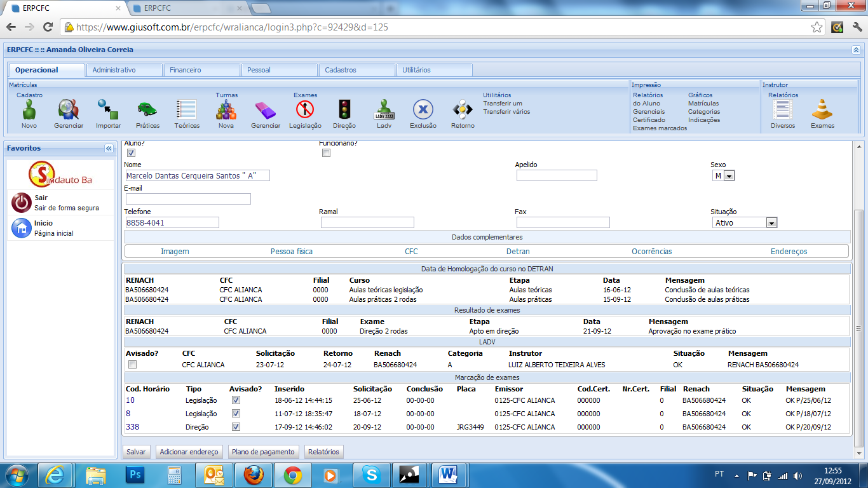Toggle Avisado for Cod. Horário 338

pyautogui.click(x=236, y=427)
